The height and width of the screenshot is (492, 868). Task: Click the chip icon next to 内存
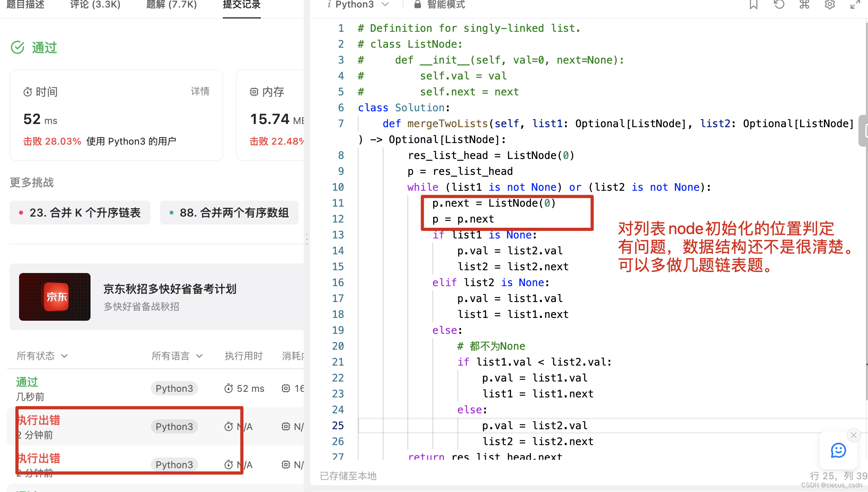[x=254, y=92]
